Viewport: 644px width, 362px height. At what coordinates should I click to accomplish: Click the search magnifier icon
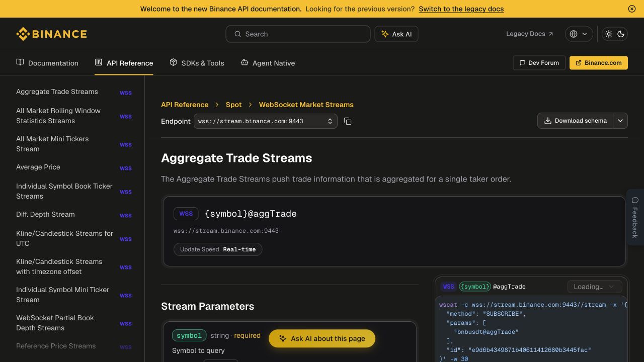coord(237,34)
